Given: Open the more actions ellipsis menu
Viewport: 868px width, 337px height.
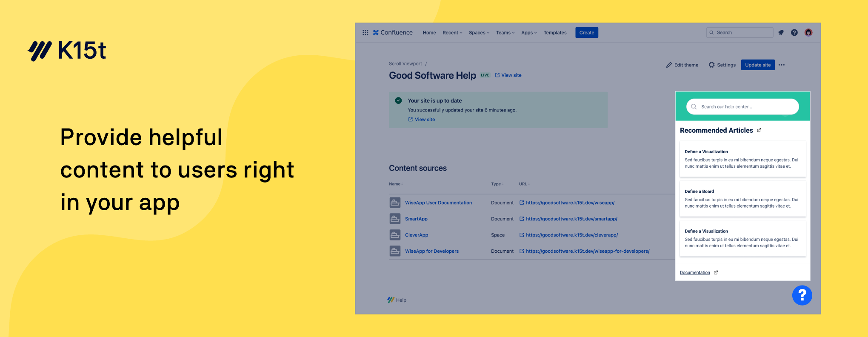Looking at the screenshot, I should (x=782, y=65).
